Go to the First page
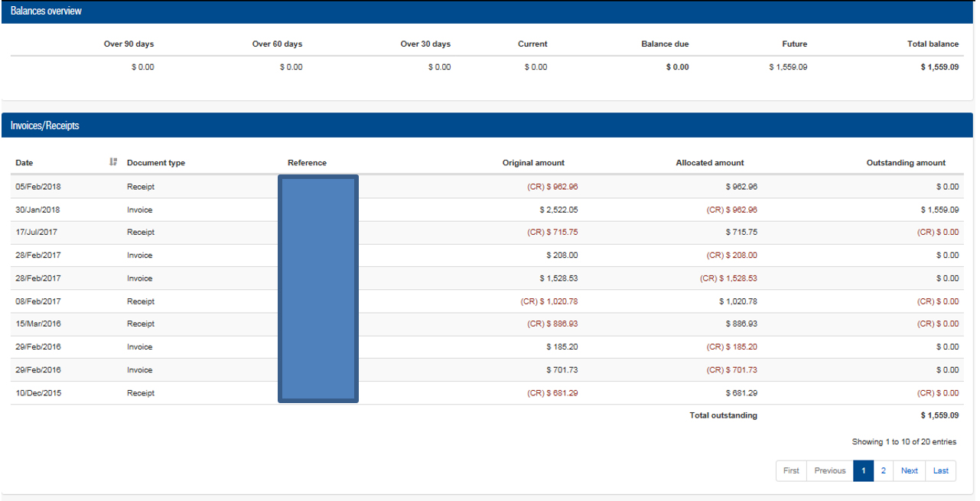Screen dimensions: 980x501 click(x=791, y=471)
